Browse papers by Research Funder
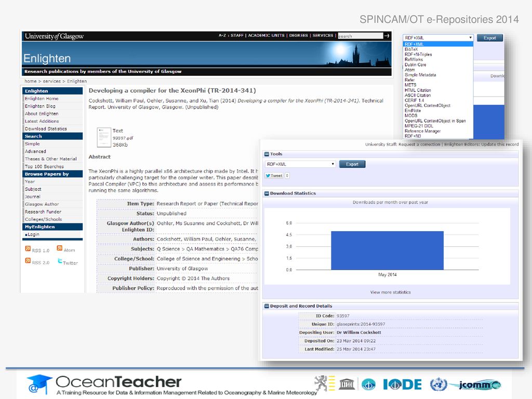532x399 pixels. (x=43, y=212)
